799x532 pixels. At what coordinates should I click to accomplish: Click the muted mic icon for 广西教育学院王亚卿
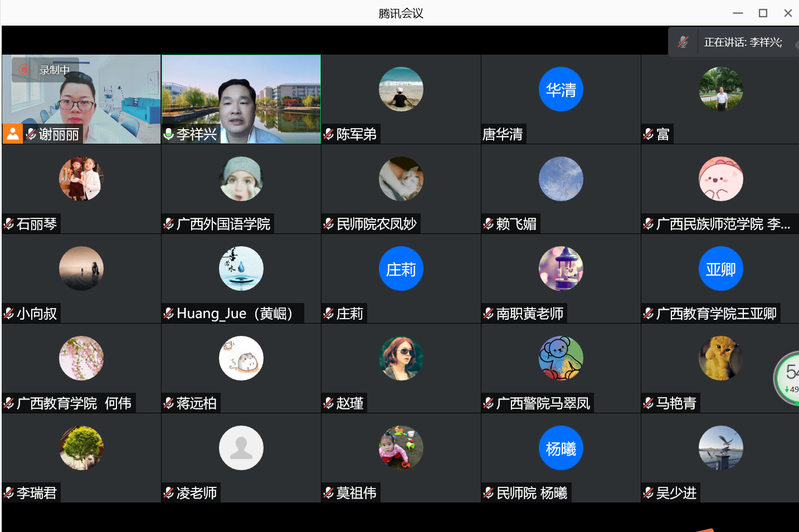tap(649, 314)
